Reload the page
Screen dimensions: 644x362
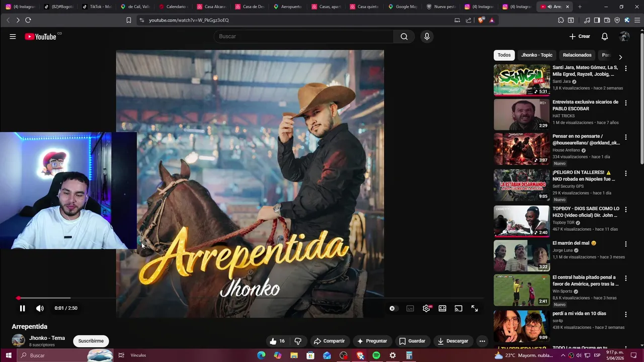[x=28, y=20]
